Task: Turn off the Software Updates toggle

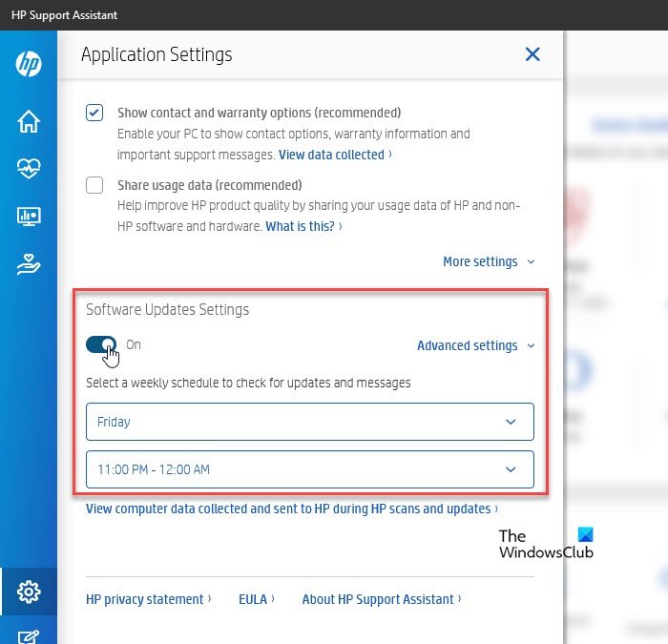Action: [x=101, y=344]
